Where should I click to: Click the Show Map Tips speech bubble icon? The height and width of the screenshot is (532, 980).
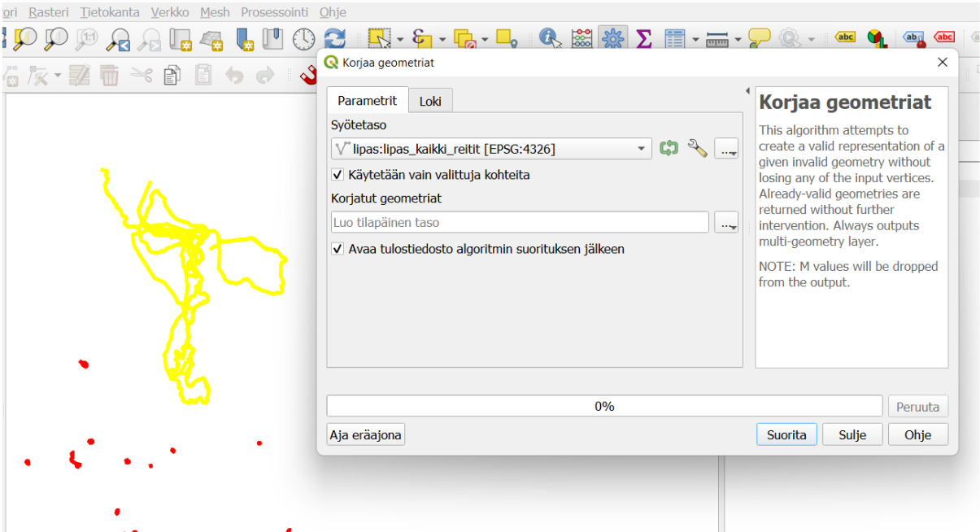click(x=760, y=38)
